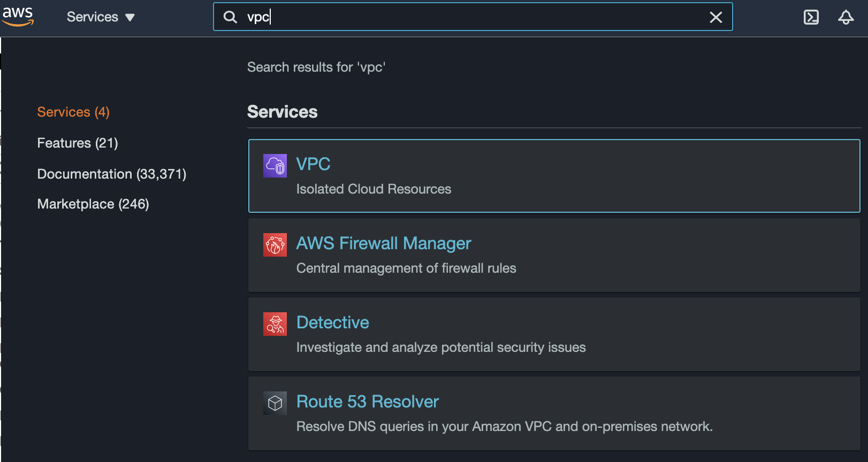Click the VPC service cloud icon
The width and height of the screenshot is (868, 462).
pos(275,166)
